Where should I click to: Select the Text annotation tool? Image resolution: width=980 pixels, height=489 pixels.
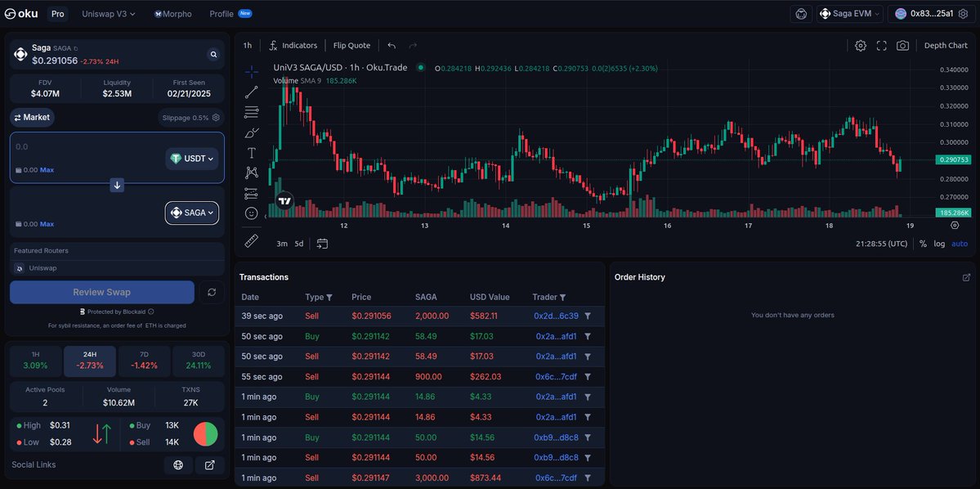pyautogui.click(x=251, y=153)
